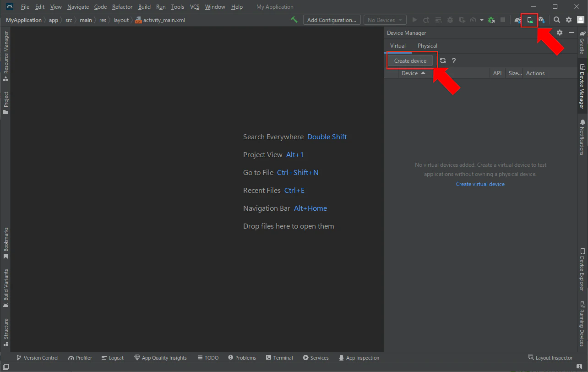The width and height of the screenshot is (588, 372).
Task: Expand the profile options dropdown arrow
Action: coord(481,20)
